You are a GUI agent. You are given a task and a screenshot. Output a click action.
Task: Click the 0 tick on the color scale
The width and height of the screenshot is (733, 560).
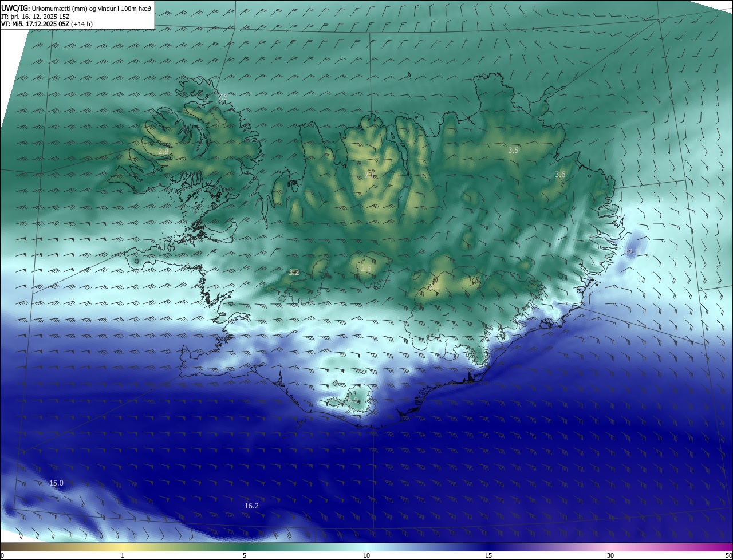(2, 555)
